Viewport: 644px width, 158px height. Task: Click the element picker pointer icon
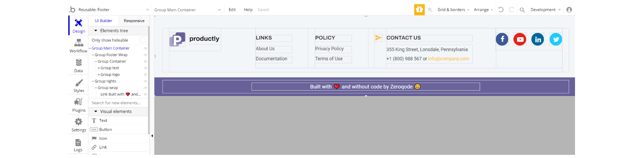tap(430, 10)
